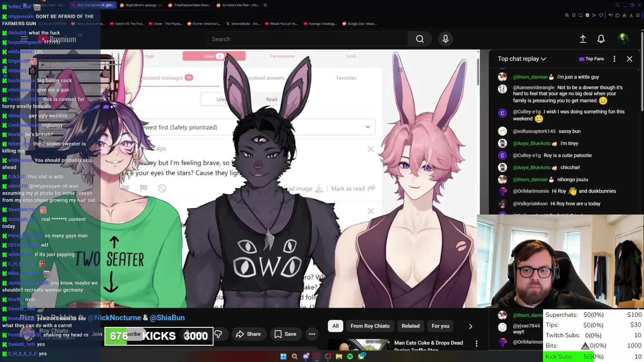Open Spotify from the taskbar
The height and width of the screenshot is (362, 644).
(350, 356)
